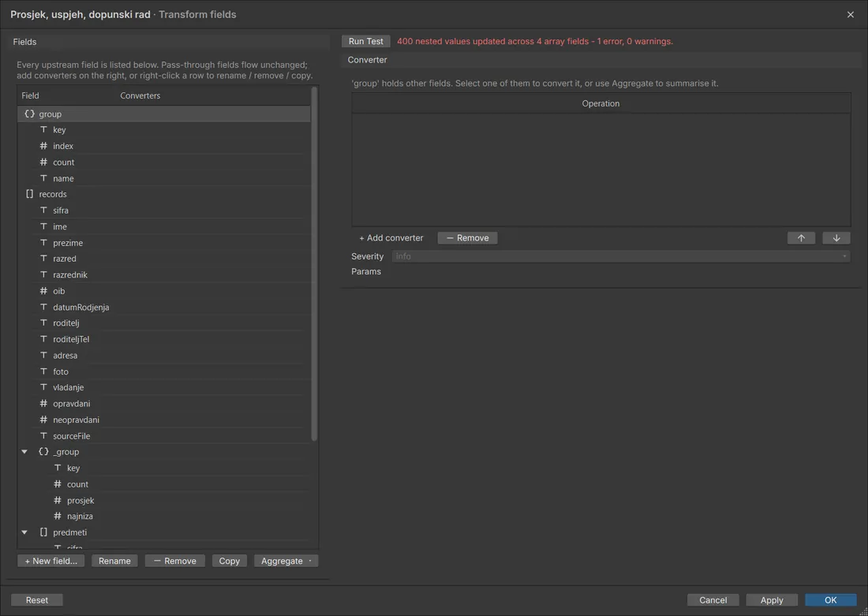Click the number icon next to 'oib'

[43, 290]
